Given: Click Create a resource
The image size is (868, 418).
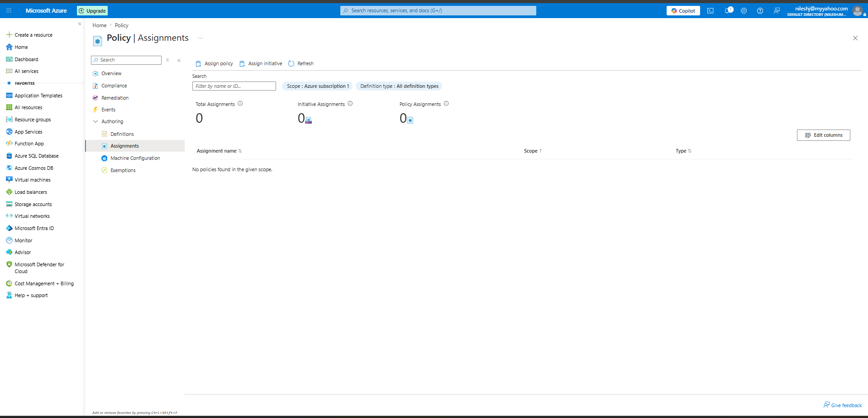Looking at the screenshot, I should [29, 35].
